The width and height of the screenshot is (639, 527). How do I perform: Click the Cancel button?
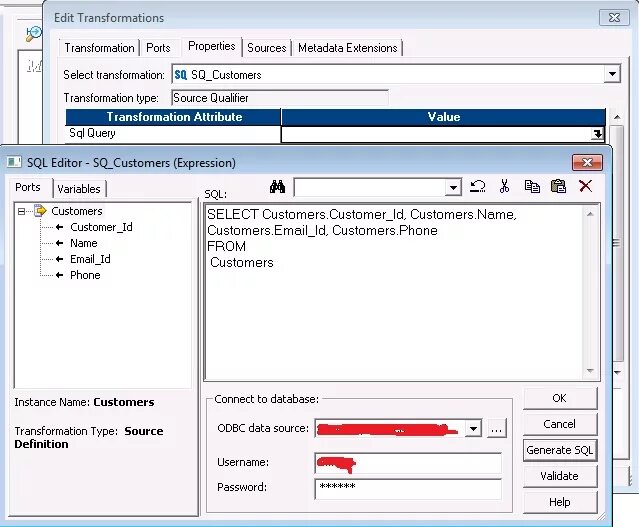(560, 424)
